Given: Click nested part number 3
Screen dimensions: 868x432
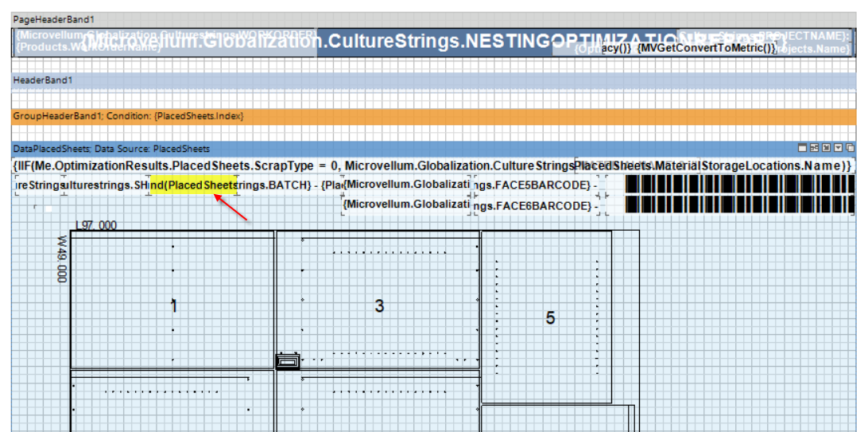Looking at the screenshot, I should pos(379,306).
